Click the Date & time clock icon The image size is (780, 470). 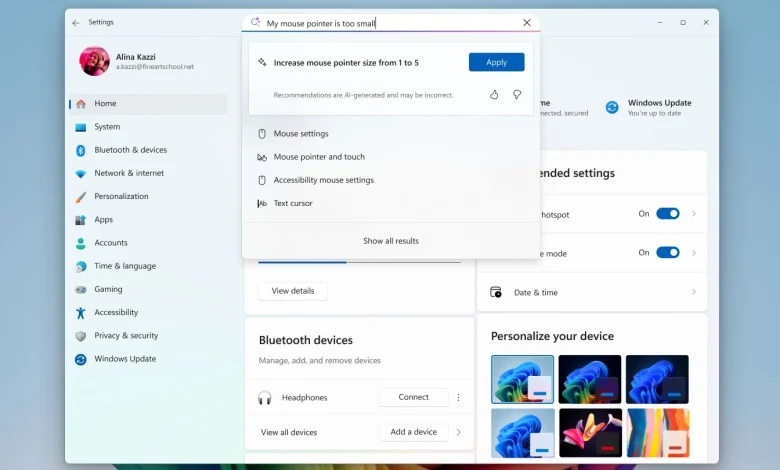[496, 292]
